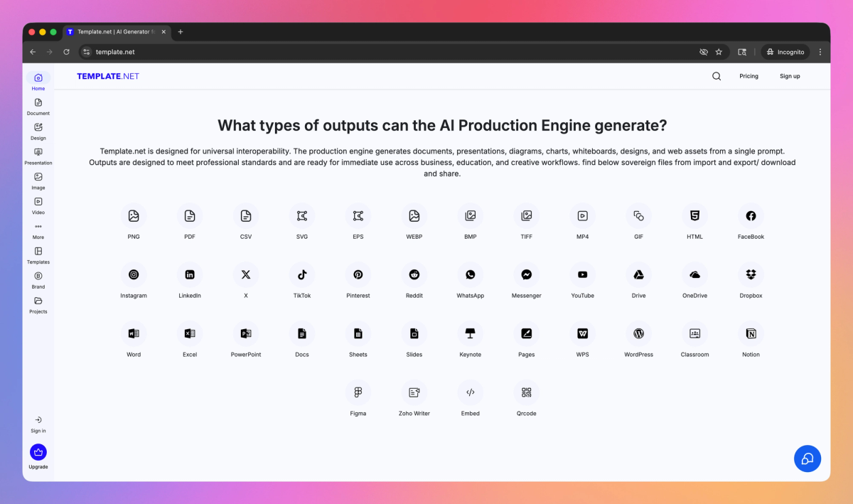The width and height of the screenshot is (853, 504).
Task: Open the chat assistant bubble
Action: click(x=808, y=459)
